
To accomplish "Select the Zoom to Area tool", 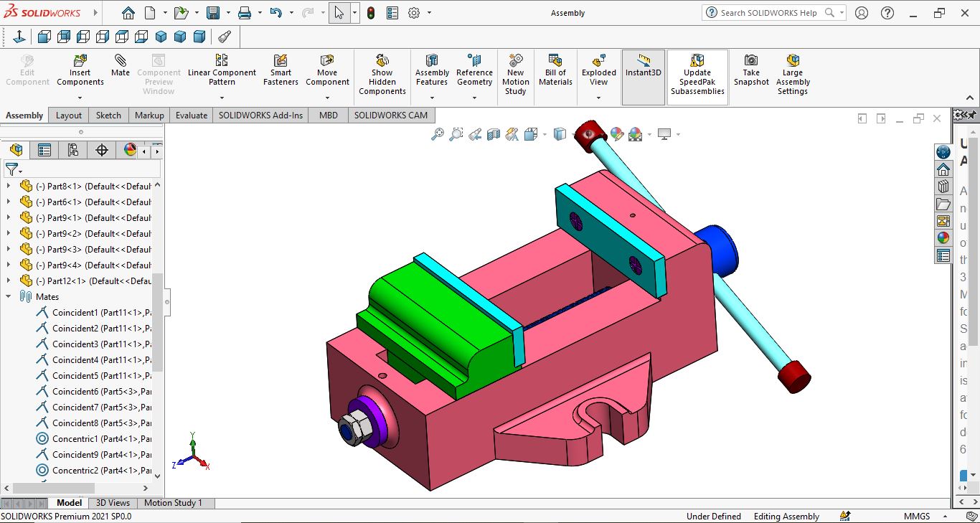I will click(456, 134).
